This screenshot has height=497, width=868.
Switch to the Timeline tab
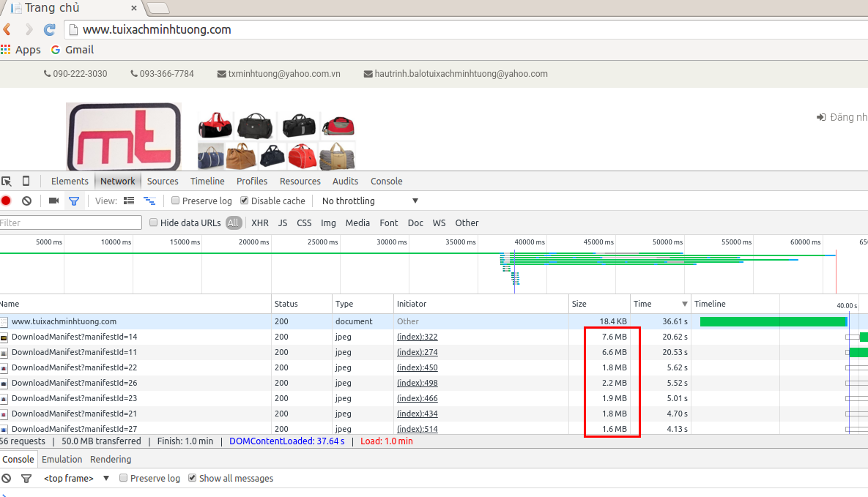click(207, 181)
